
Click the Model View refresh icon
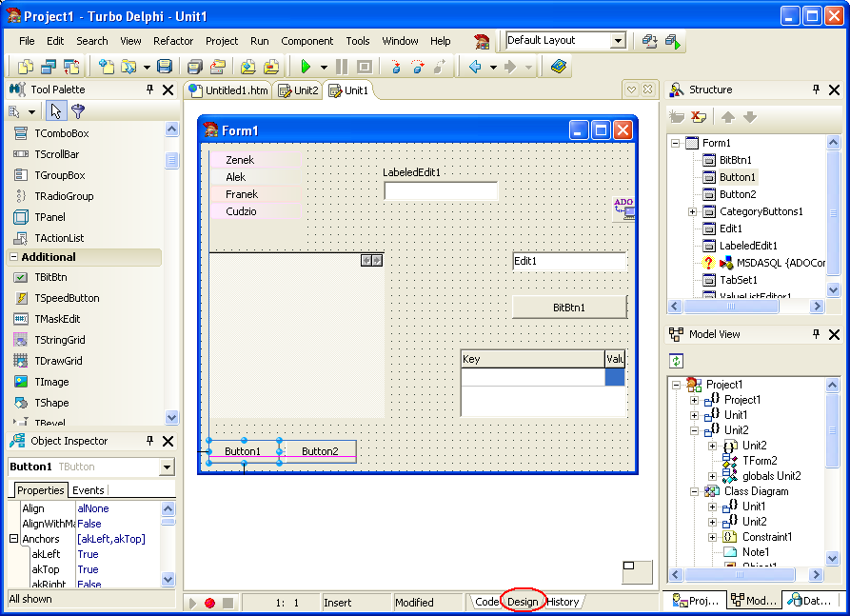point(676,361)
